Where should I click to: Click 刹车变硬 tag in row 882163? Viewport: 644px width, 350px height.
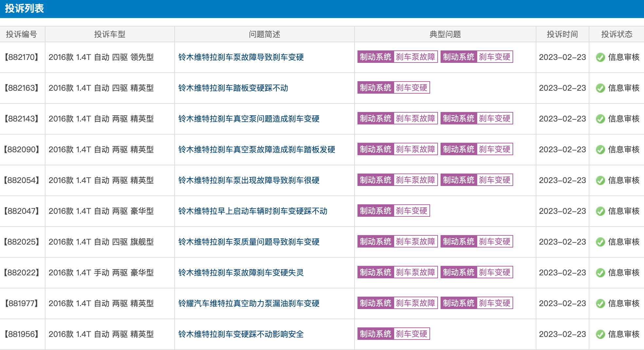tap(411, 88)
